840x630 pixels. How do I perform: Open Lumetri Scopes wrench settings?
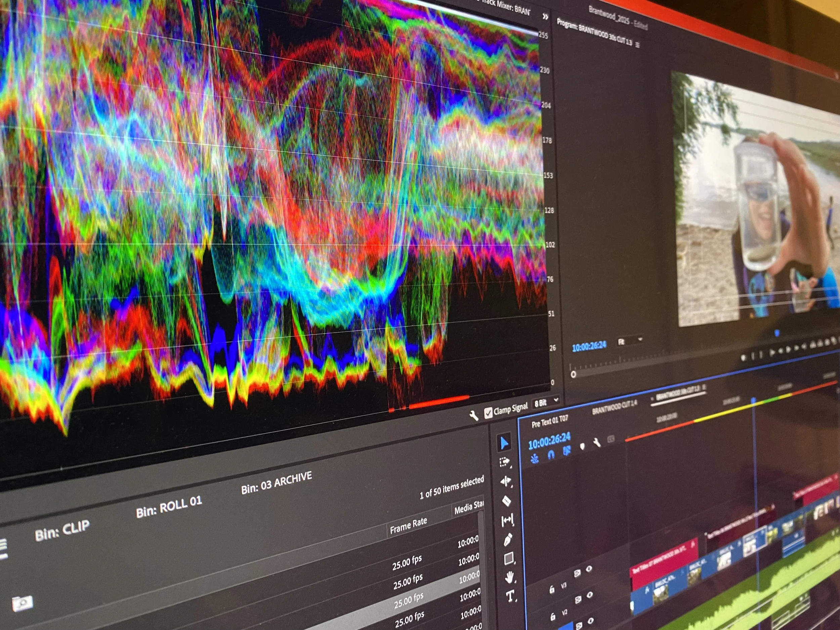[473, 416]
